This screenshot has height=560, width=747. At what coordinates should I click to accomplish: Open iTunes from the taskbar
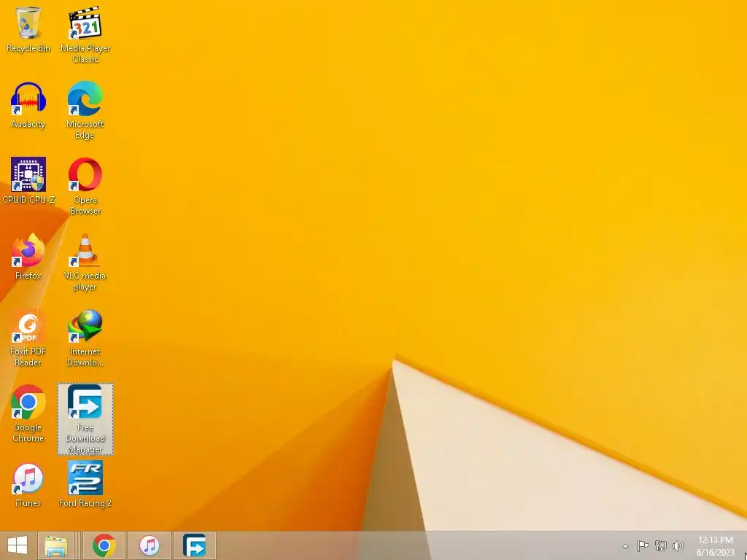click(150, 545)
